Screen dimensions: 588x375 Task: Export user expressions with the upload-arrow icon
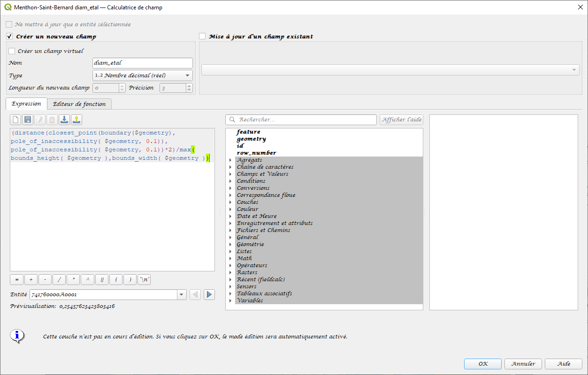point(77,120)
